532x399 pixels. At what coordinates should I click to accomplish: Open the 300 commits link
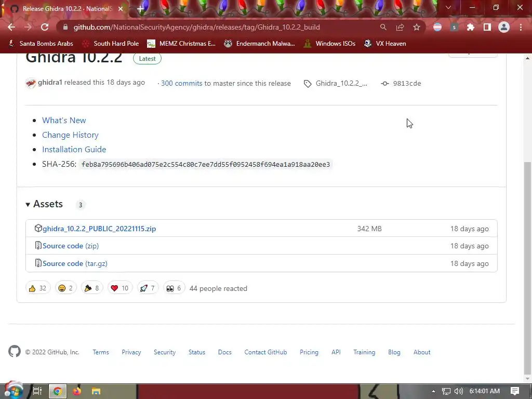point(181,84)
